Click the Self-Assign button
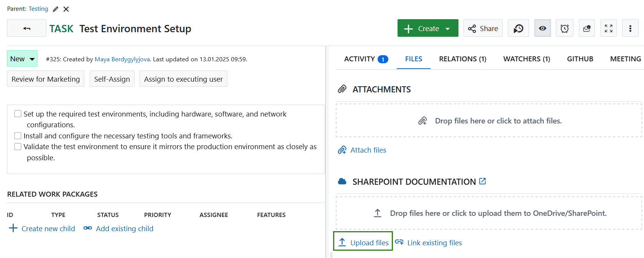 click(112, 79)
